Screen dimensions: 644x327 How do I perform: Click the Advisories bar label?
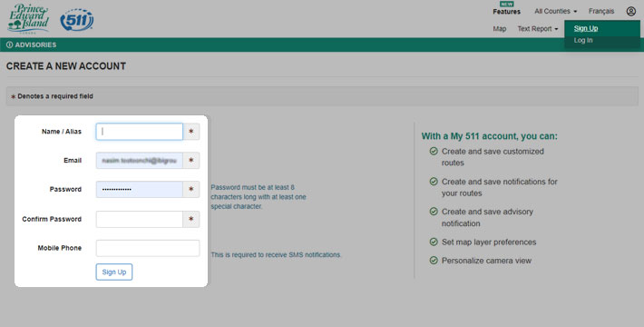35,45
